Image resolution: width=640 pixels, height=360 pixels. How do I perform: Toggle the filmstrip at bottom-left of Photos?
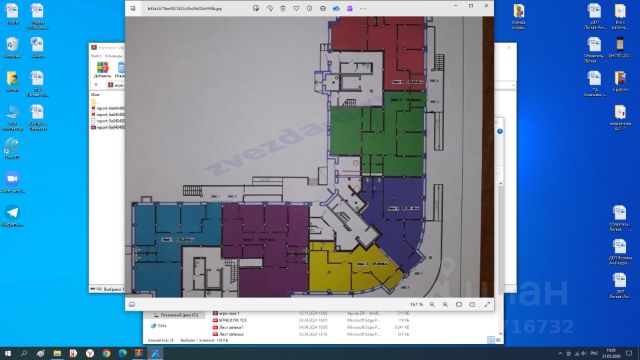132,304
